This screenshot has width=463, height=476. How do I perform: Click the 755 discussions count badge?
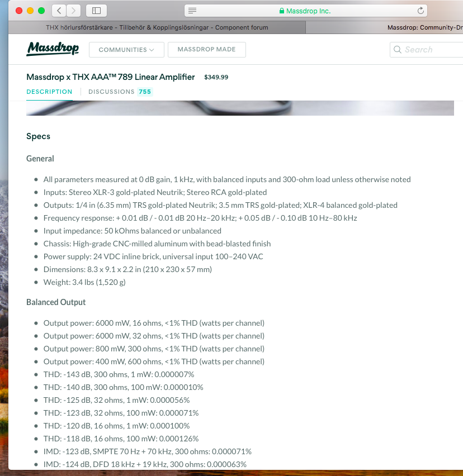pos(145,92)
